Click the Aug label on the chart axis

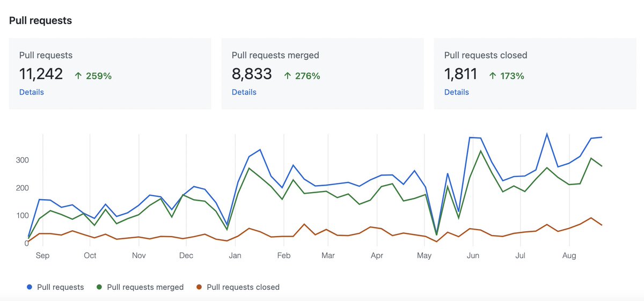[569, 255]
